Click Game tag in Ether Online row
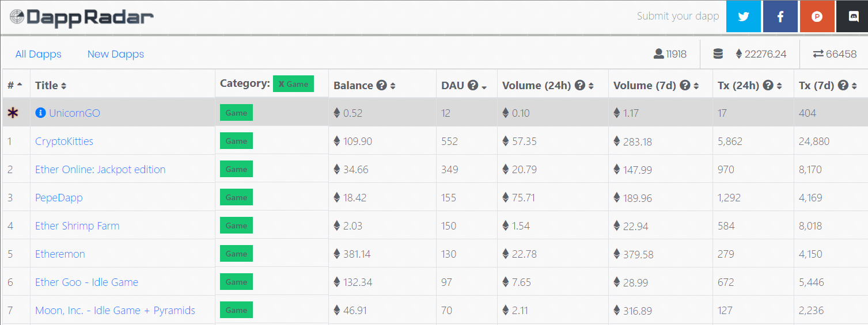868x325 pixels. point(236,169)
